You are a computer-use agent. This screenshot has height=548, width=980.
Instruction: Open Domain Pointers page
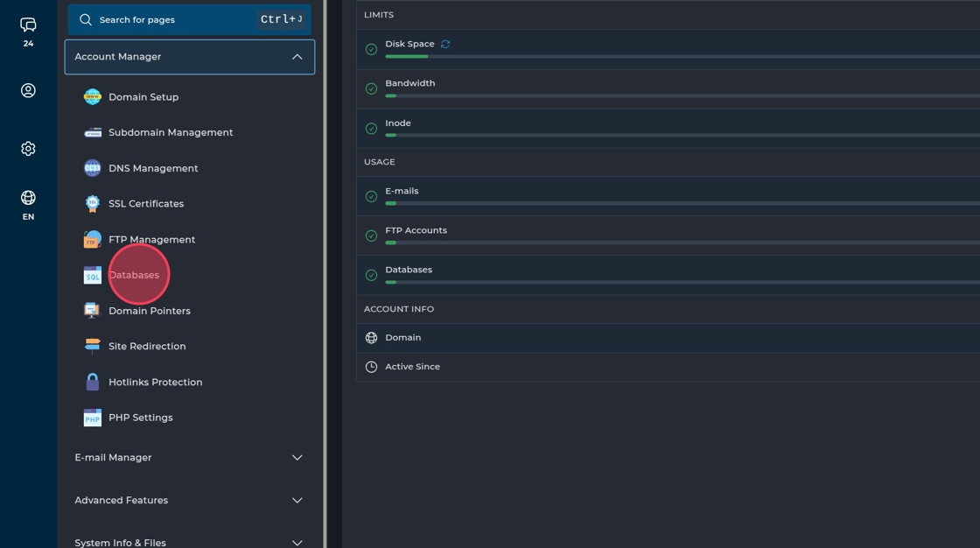click(149, 311)
